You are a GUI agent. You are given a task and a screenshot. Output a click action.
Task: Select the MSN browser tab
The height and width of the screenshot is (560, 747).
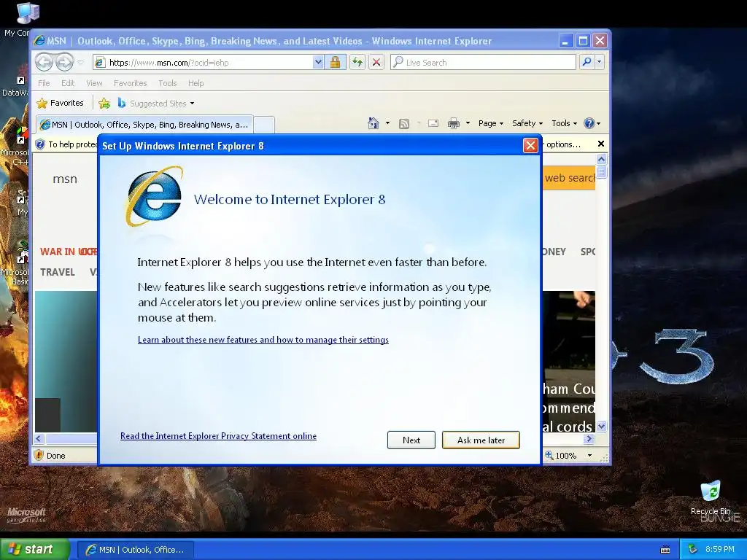click(x=145, y=125)
